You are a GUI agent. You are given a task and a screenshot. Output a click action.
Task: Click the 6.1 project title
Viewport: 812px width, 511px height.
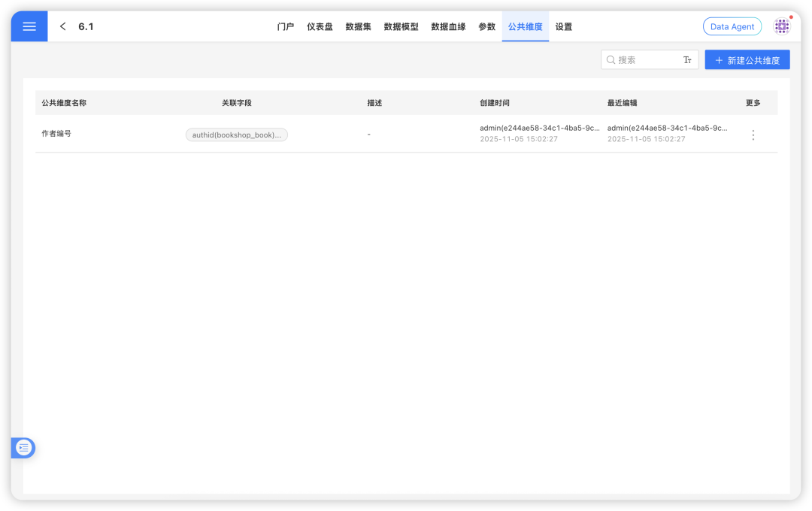point(86,26)
